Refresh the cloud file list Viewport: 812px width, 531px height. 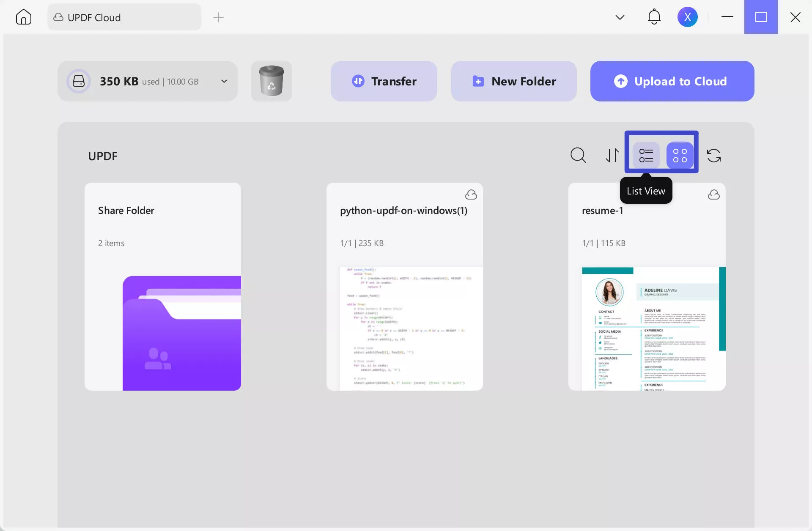pos(714,155)
